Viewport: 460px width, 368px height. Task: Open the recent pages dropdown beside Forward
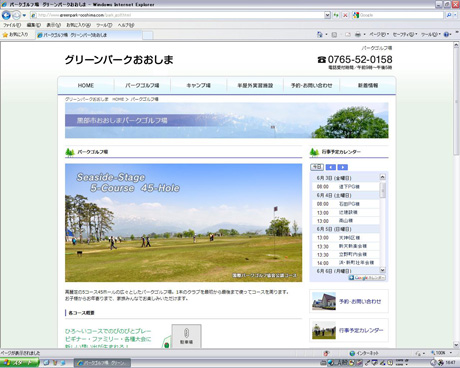point(24,15)
